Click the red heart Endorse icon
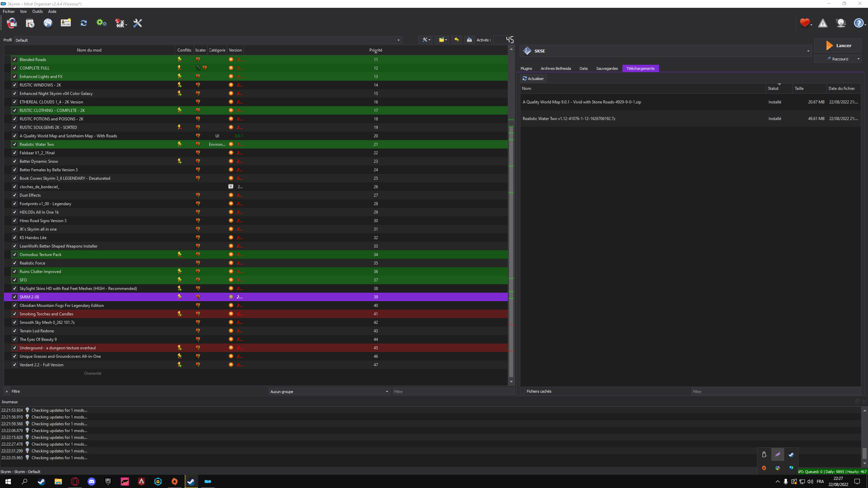Image resolution: width=868 pixels, height=488 pixels. [805, 23]
